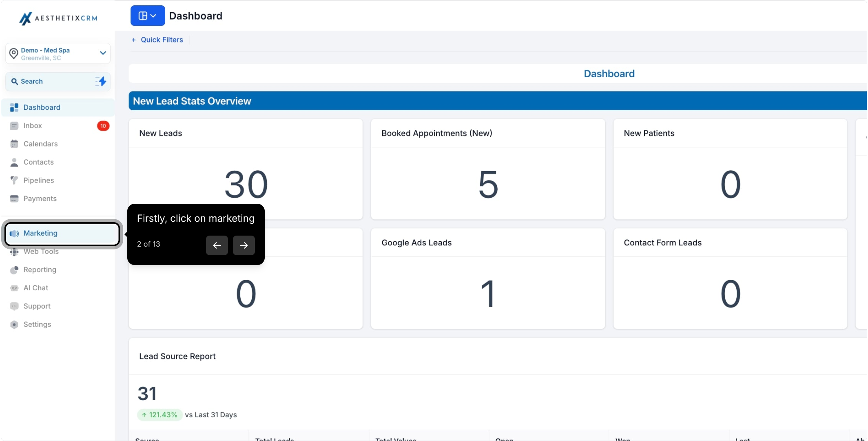Click the lightning bolt quick actions icon

101,81
